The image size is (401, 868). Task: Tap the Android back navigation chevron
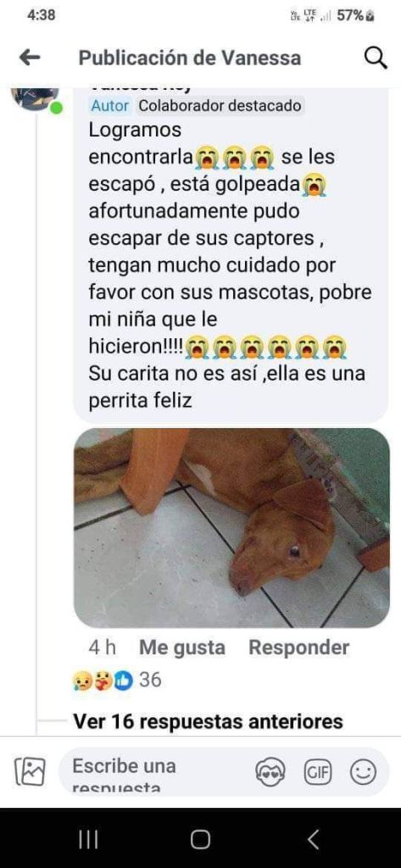(x=313, y=840)
